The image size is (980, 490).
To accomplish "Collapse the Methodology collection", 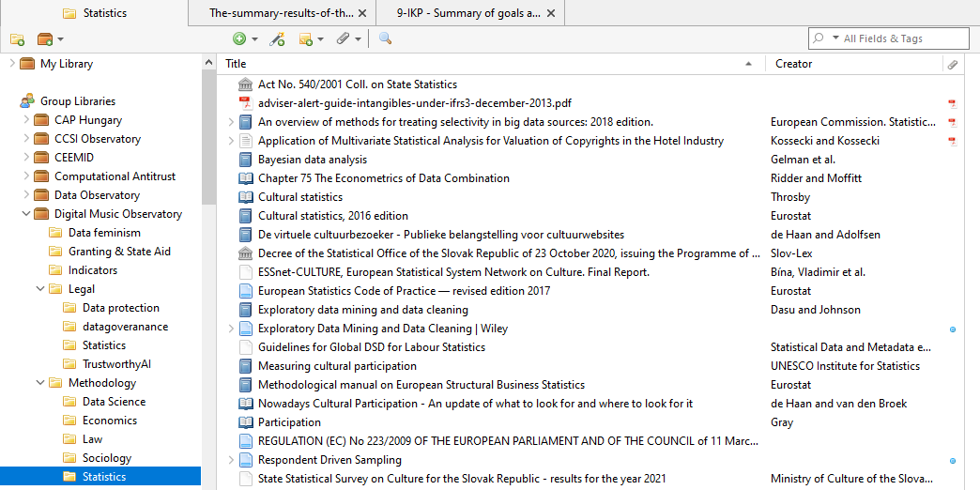I will tap(40, 383).
